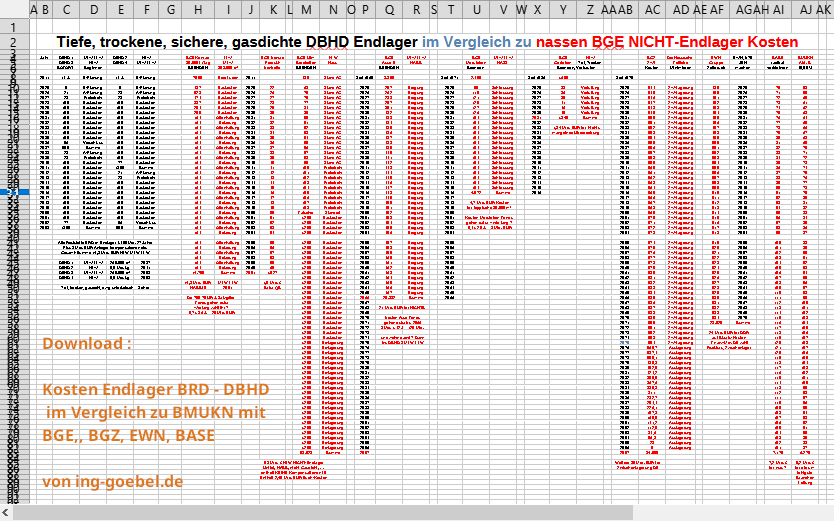This screenshot has width=834, height=521.
Task: Click 'nassen BGE NICHT-Endlager Kosten' red text
Action: coord(667,43)
